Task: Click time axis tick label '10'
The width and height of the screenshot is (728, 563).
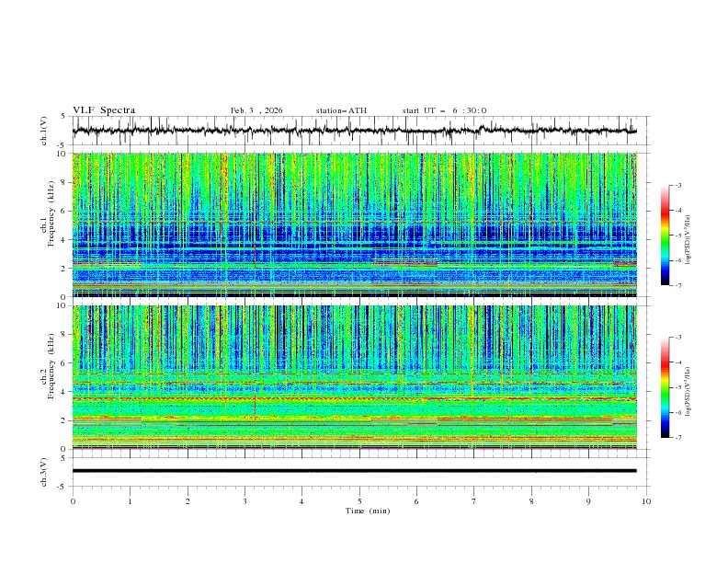Action: click(x=646, y=501)
